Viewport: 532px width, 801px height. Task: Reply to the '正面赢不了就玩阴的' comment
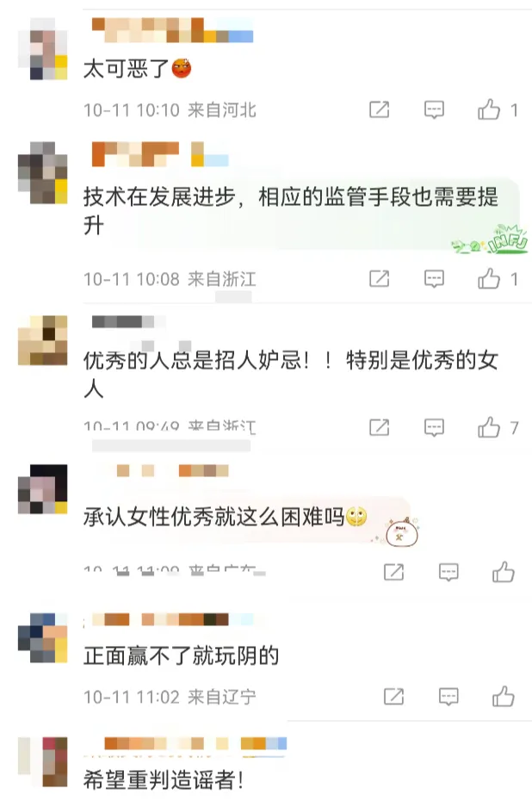(448, 697)
